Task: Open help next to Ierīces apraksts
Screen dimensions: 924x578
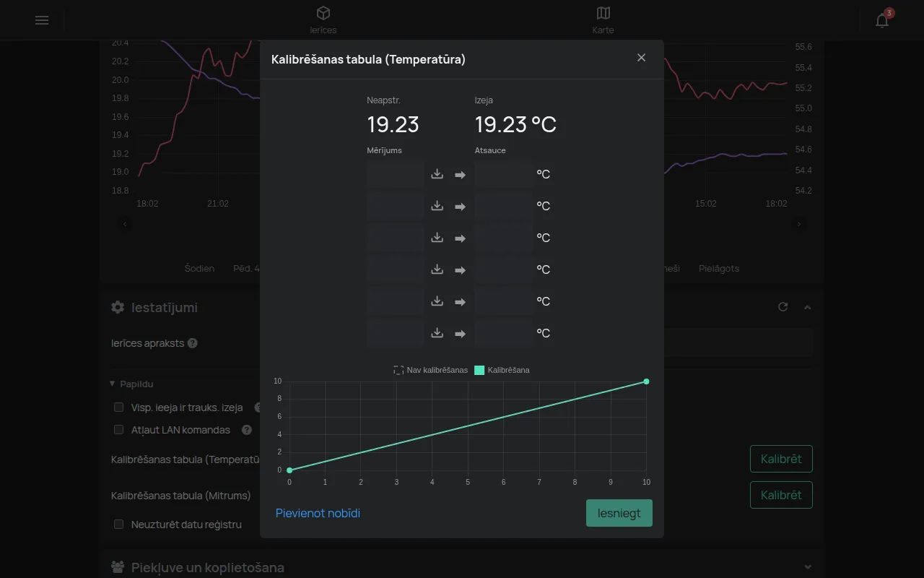Action: (193, 343)
